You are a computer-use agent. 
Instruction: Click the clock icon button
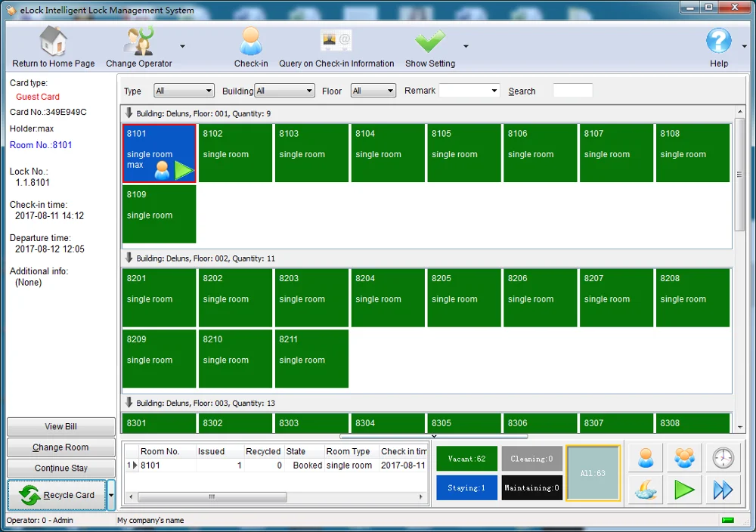(723, 458)
